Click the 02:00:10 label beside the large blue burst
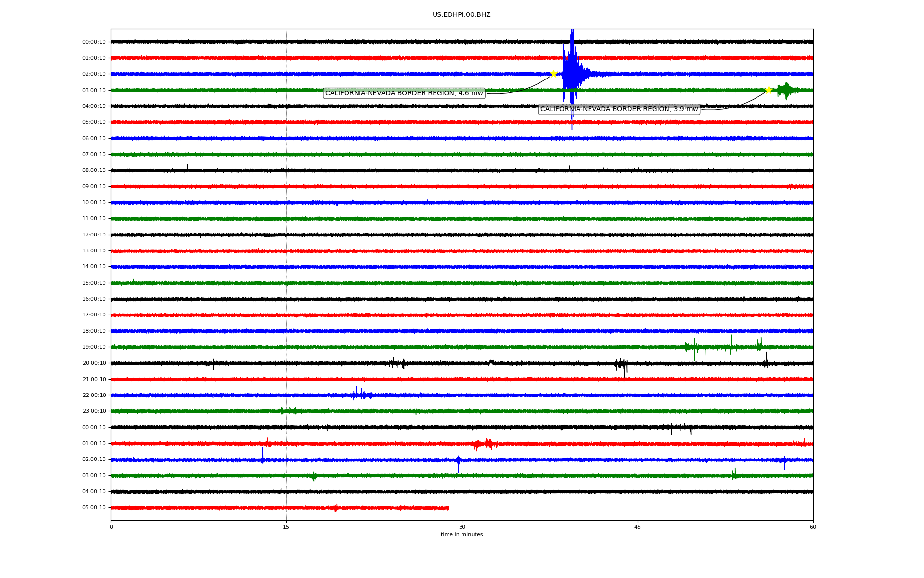This screenshot has width=924, height=578. coord(94,74)
